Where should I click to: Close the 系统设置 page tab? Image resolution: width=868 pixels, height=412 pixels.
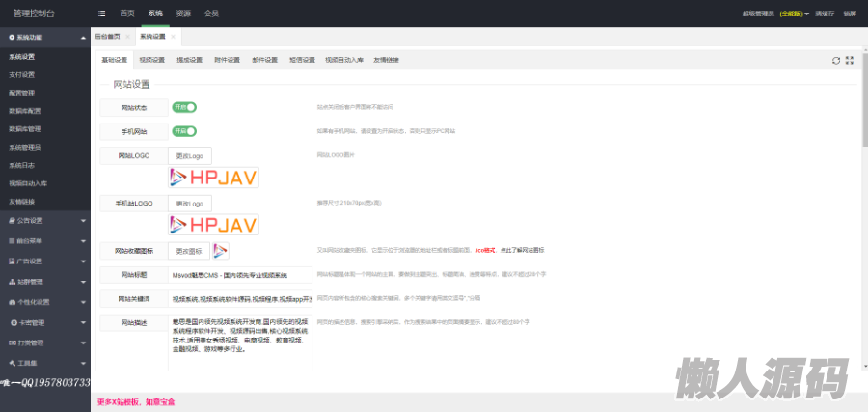174,37
